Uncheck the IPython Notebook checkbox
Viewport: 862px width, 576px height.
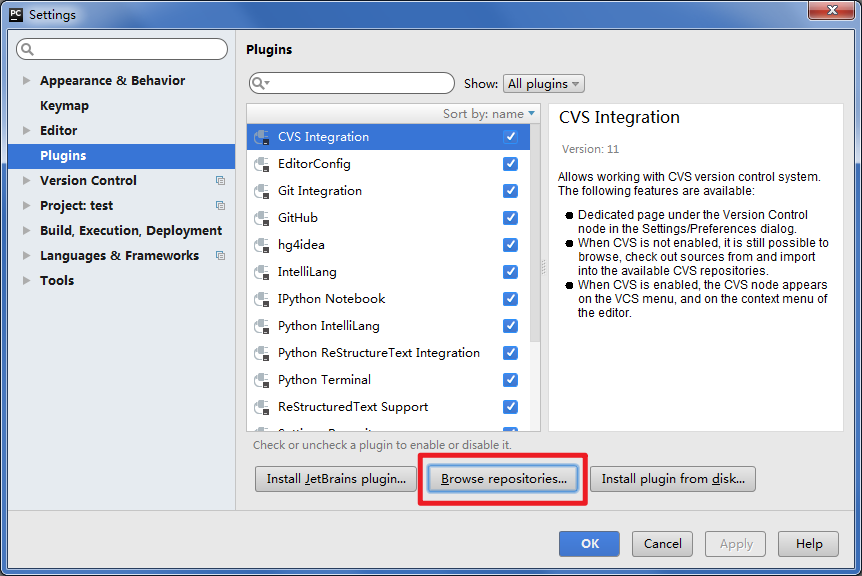click(x=510, y=298)
